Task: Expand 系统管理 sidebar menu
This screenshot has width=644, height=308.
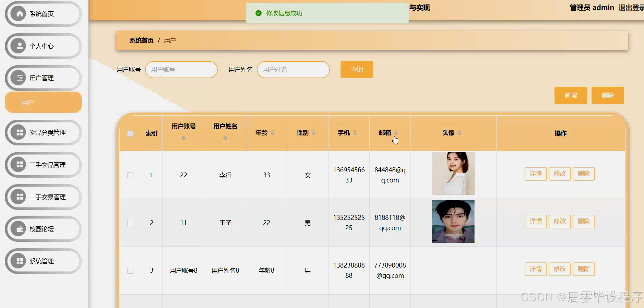Action: tap(43, 261)
